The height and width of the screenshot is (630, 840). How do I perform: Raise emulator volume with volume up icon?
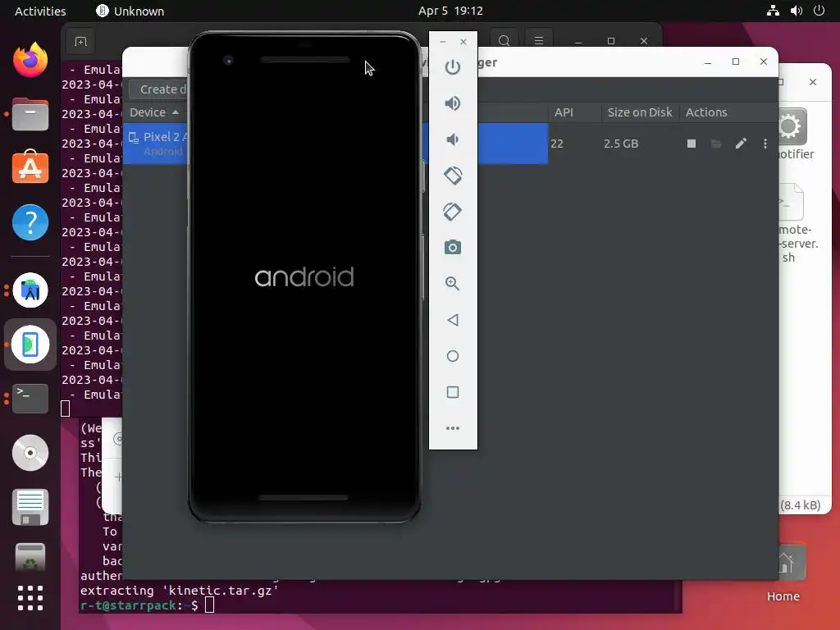click(x=453, y=103)
